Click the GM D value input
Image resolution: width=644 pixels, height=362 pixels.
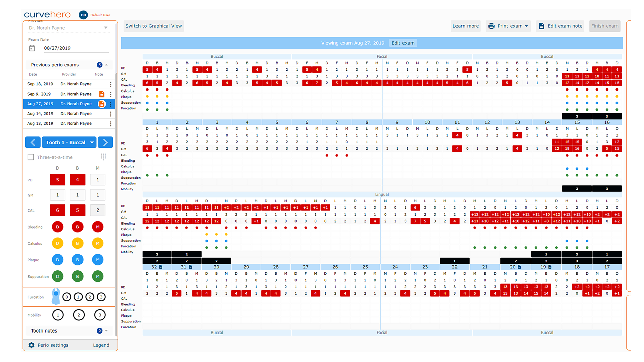coord(58,195)
